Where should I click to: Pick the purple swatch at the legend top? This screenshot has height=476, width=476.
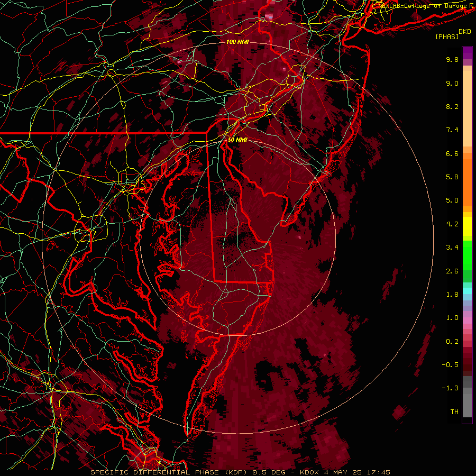[467, 53]
